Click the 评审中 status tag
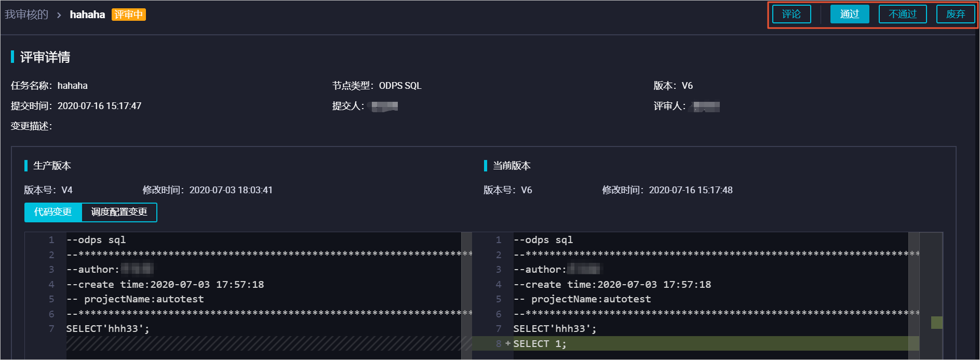The height and width of the screenshot is (360, 980). [x=128, y=15]
